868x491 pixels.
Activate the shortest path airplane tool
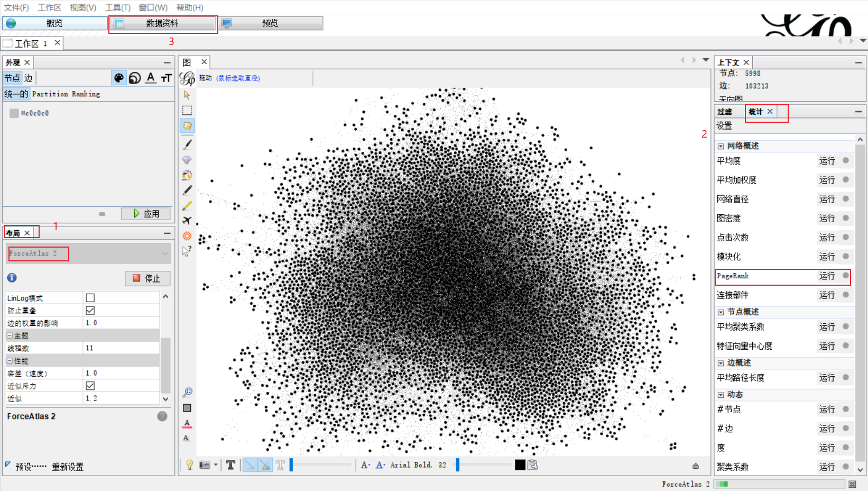pyautogui.click(x=187, y=221)
